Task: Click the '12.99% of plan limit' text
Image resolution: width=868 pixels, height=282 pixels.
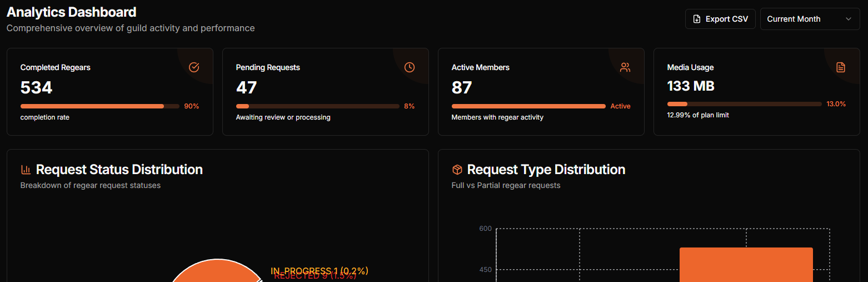Action: (x=698, y=115)
